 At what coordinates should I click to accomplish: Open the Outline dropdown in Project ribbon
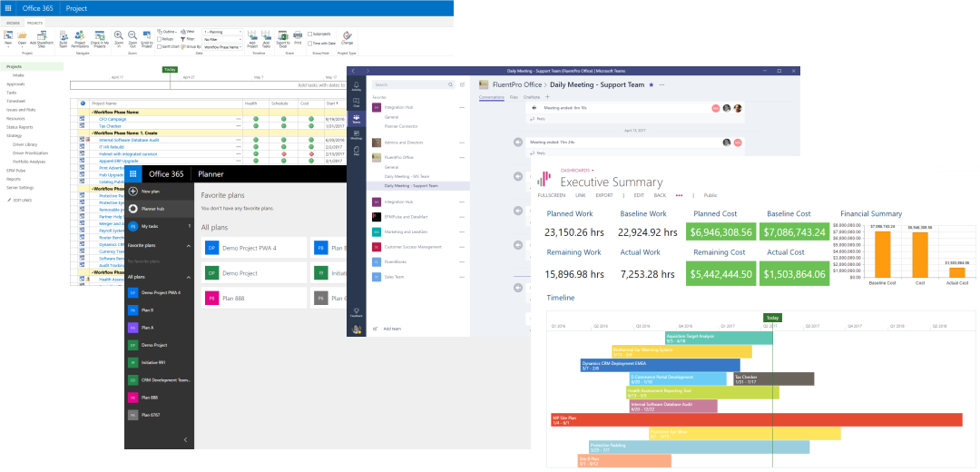coord(168,31)
